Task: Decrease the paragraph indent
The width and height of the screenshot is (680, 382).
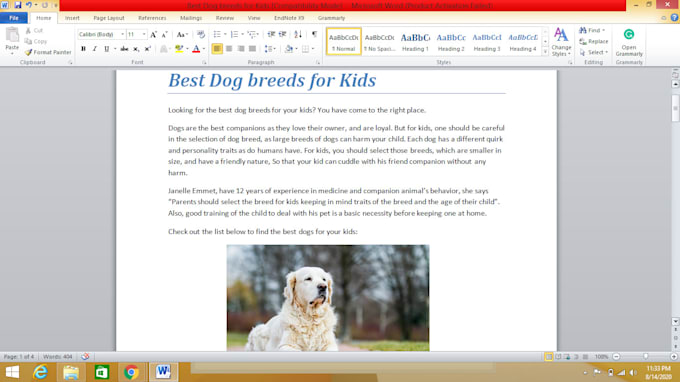Action: coord(271,34)
